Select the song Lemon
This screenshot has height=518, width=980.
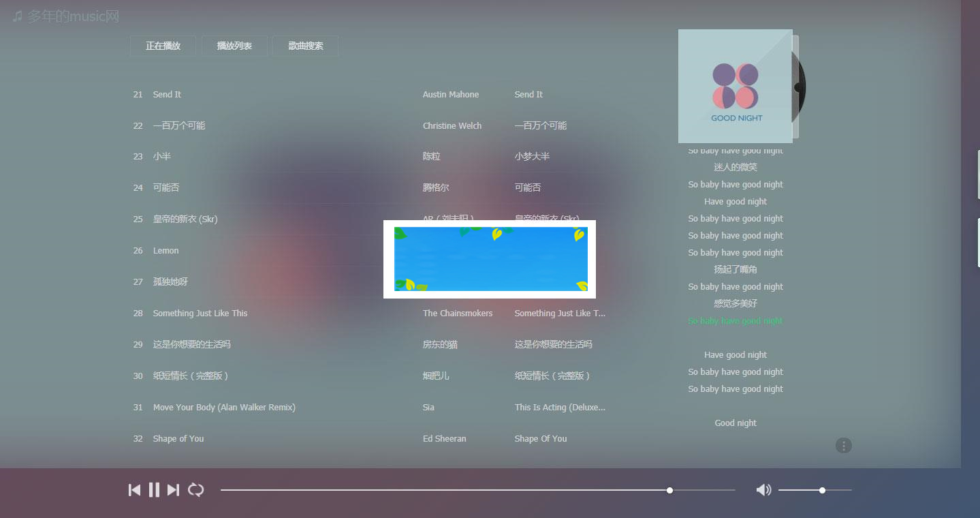click(166, 251)
